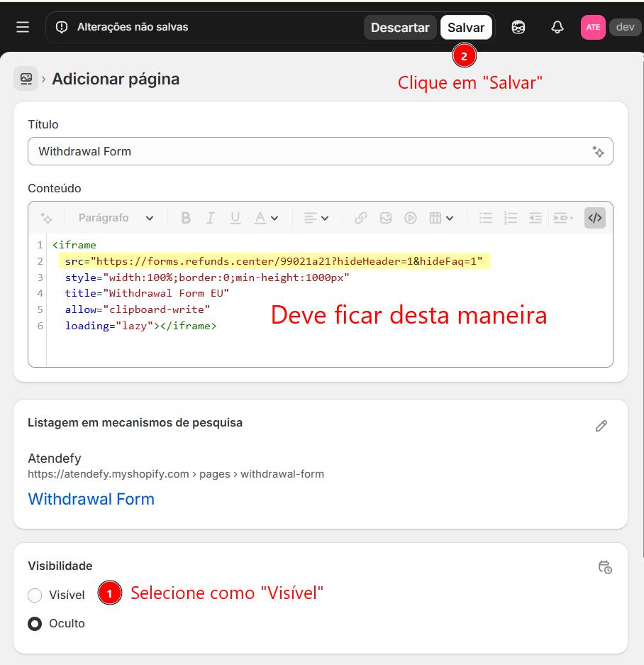Click the insert video icon
Screen dimensions: 644x665
(411, 218)
